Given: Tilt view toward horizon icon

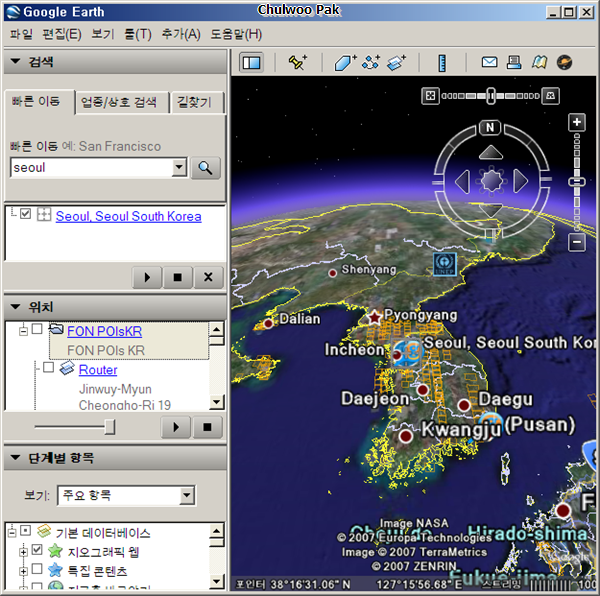Looking at the screenshot, I should point(551,96).
